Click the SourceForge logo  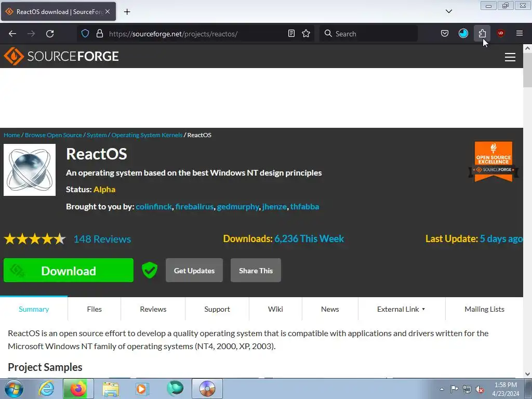(61, 56)
